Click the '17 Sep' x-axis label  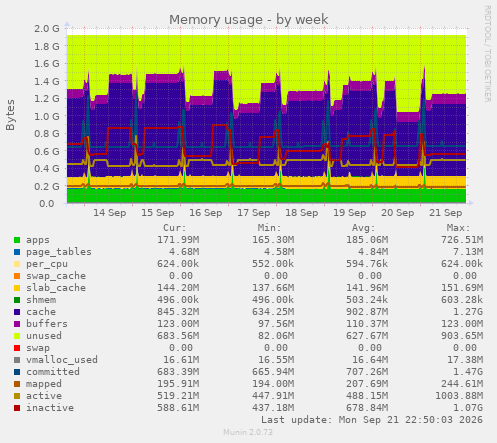(x=254, y=213)
